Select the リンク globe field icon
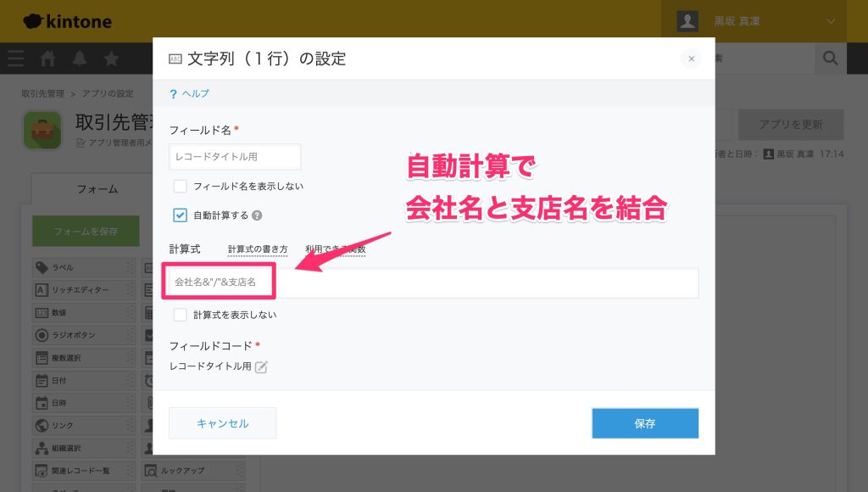868x492 pixels. tap(42, 426)
